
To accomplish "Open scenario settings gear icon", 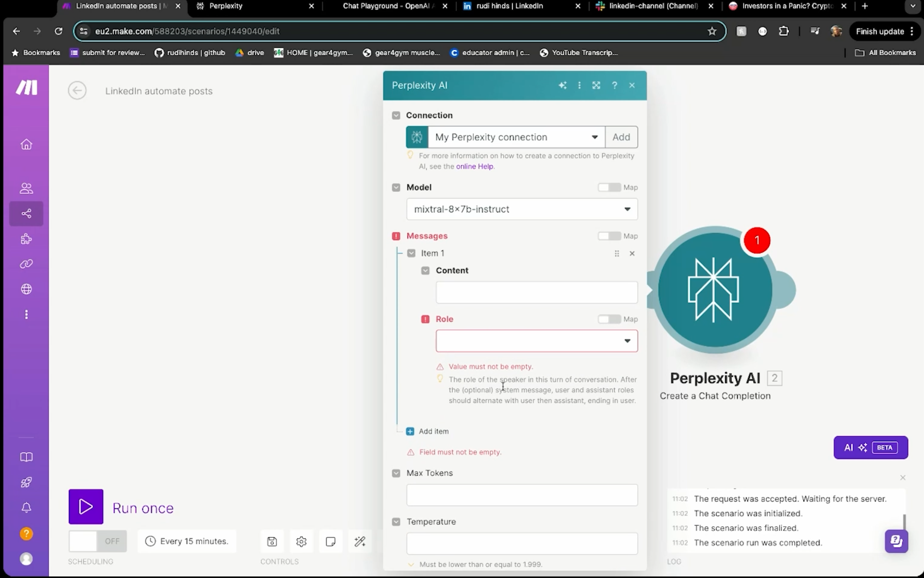I will (301, 541).
